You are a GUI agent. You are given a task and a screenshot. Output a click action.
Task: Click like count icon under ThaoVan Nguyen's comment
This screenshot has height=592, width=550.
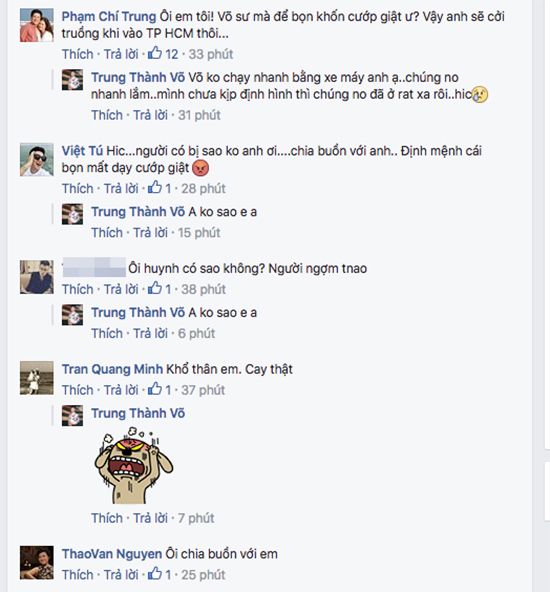click(155, 574)
